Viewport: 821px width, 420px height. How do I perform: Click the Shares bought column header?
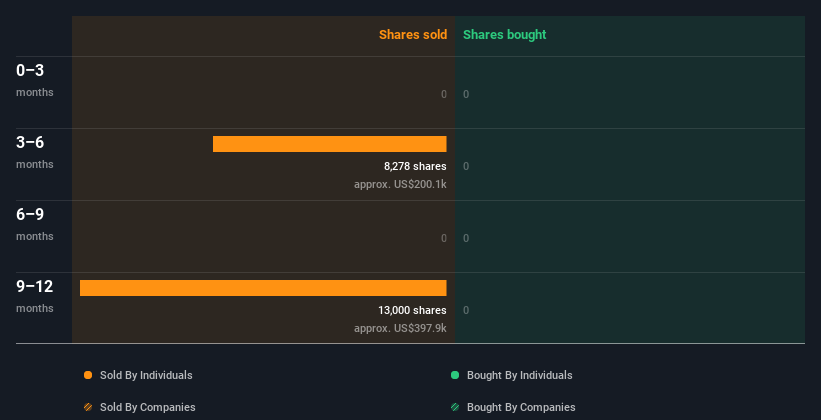505,35
